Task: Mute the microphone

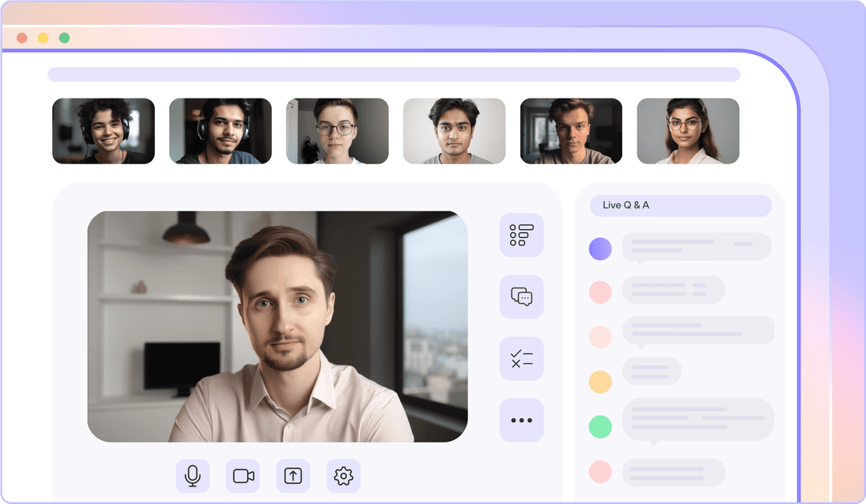Action: [192, 475]
